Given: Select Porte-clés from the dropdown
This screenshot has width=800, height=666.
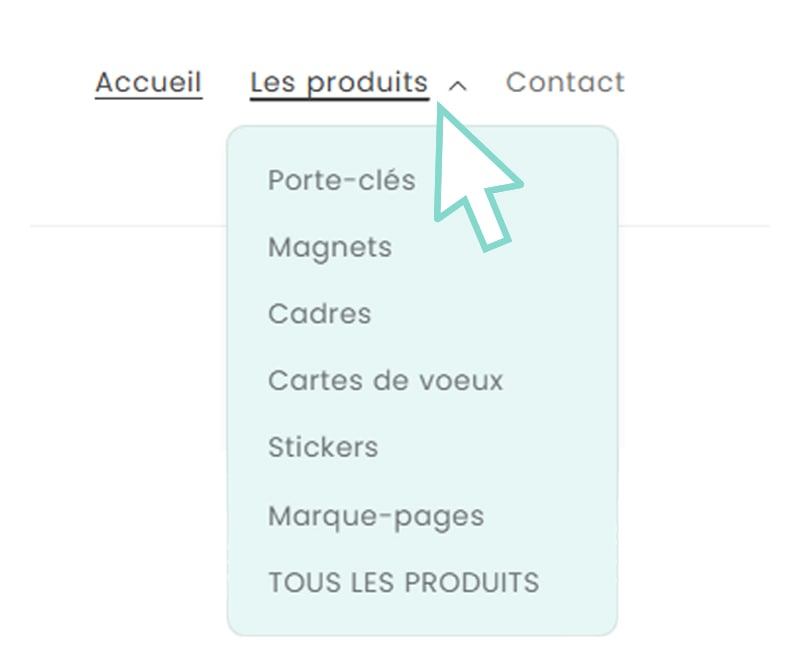Looking at the screenshot, I should tap(341, 180).
